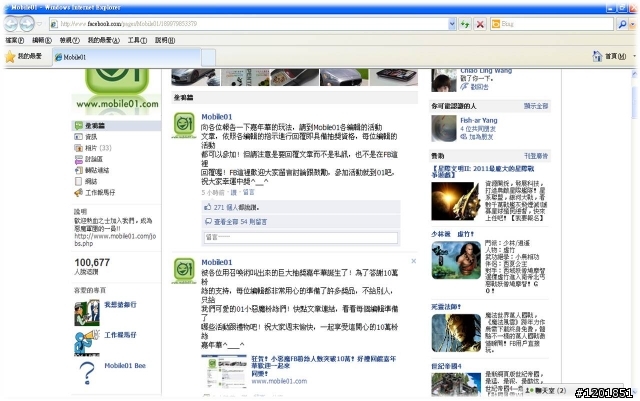Open the 檢視(V) menu
Image resolution: width=640 pixels, height=401 pixels.
69,40
